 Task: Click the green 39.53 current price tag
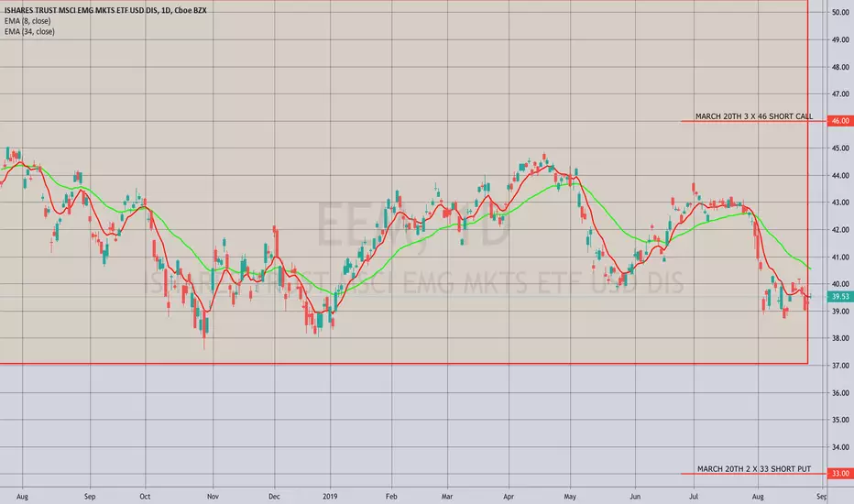click(x=840, y=296)
